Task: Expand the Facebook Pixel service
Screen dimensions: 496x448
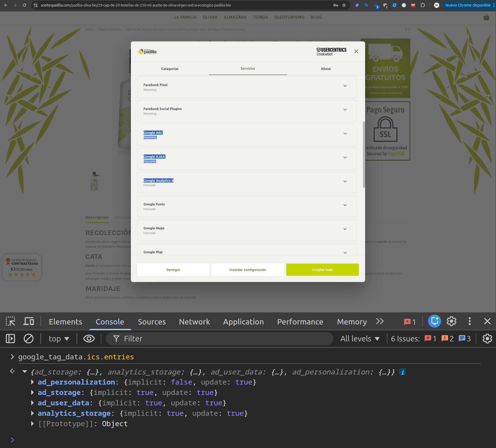Action: click(345, 86)
